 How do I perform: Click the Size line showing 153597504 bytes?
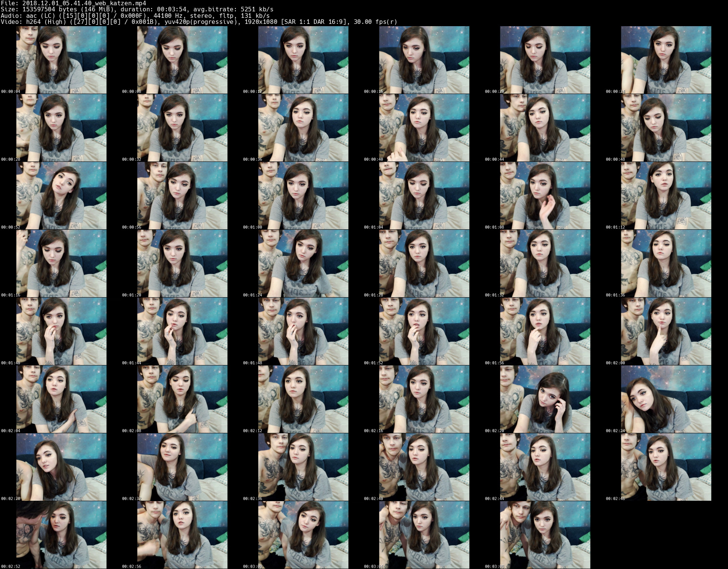coord(137,9)
